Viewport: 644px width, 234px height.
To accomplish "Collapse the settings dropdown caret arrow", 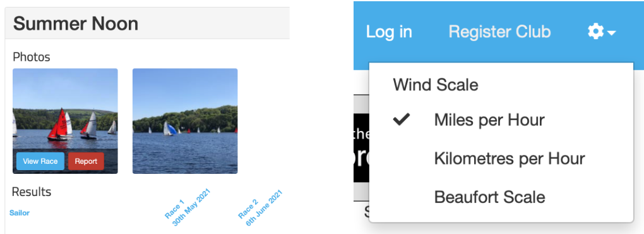I will click(611, 32).
